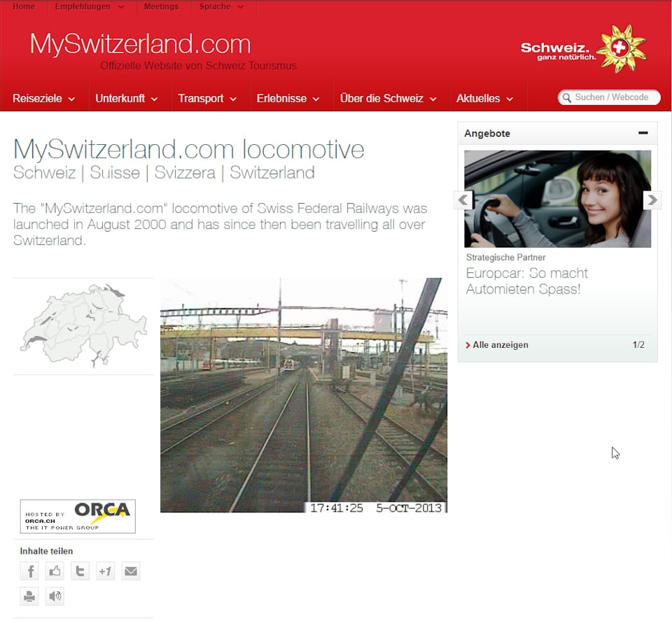672x623 pixels.
Task: Share the page on Twitter
Action: (x=80, y=571)
